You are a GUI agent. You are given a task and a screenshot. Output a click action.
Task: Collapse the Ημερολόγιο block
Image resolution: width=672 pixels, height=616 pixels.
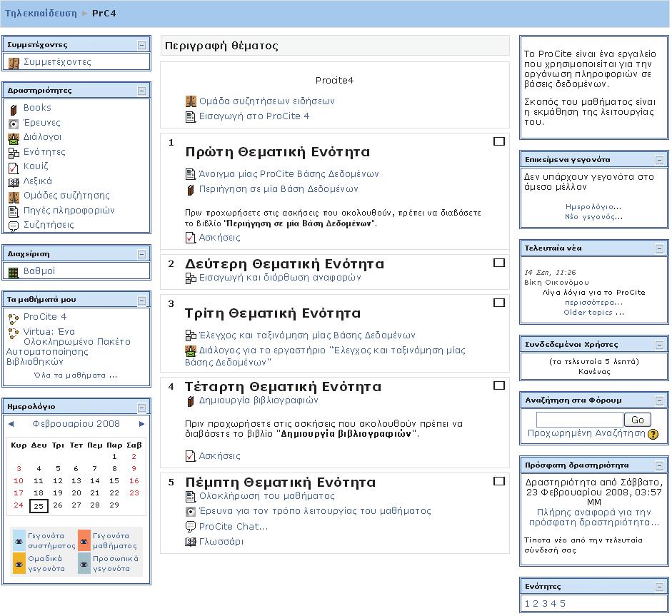click(142, 408)
